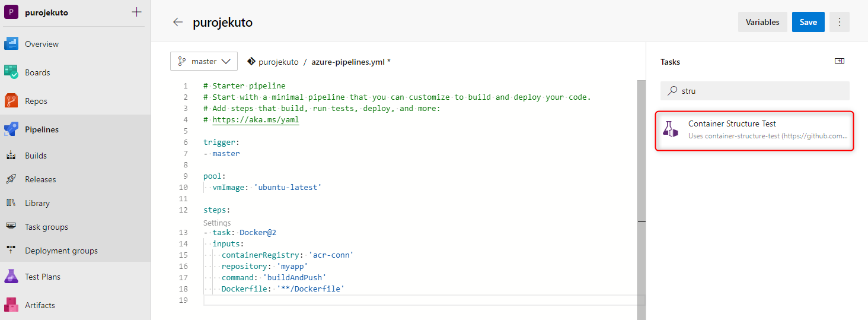Click the plus icon beside project name
The height and width of the screenshot is (320, 868).
click(136, 12)
